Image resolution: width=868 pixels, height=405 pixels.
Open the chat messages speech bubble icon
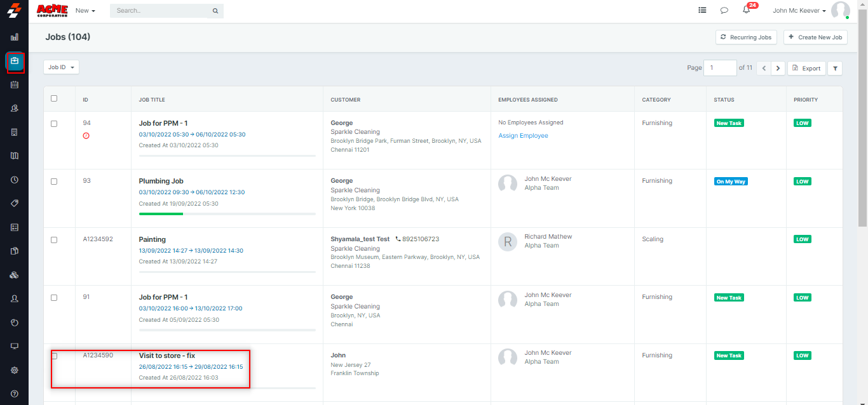pyautogui.click(x=724, y=10)
